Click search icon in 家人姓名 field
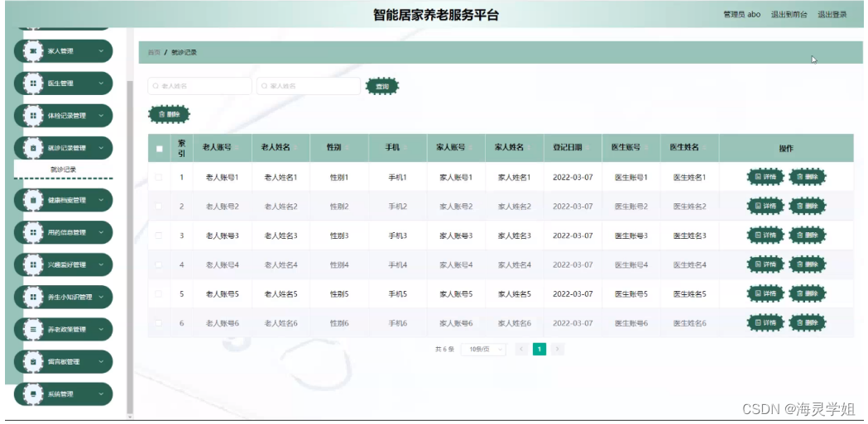This screenshot has width=868, height=424. 265,86
